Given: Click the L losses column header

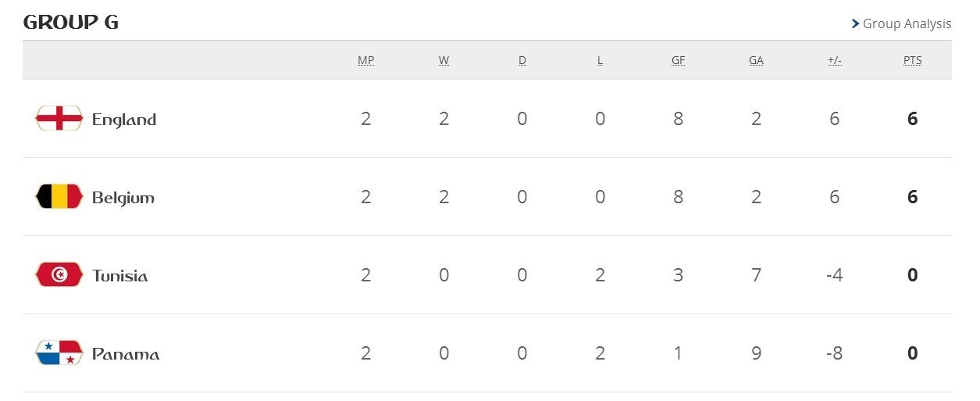Looking at the screenshot, I should [600, 60].
